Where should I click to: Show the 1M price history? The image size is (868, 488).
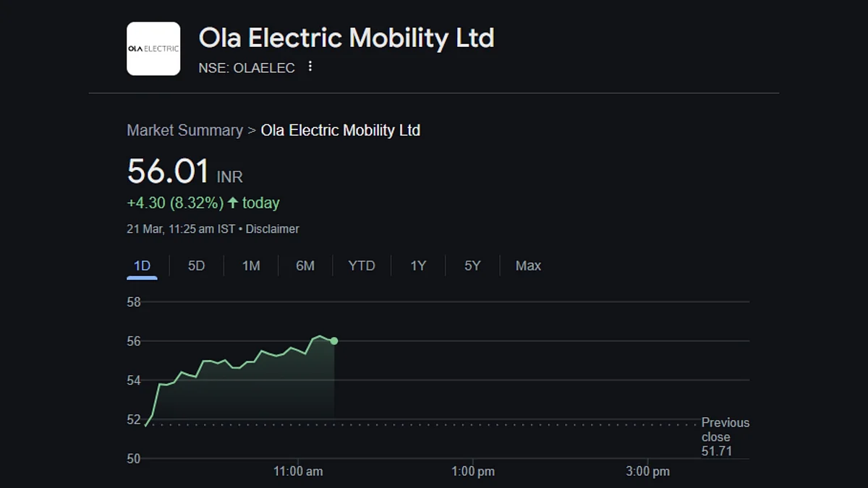[251, 266]
